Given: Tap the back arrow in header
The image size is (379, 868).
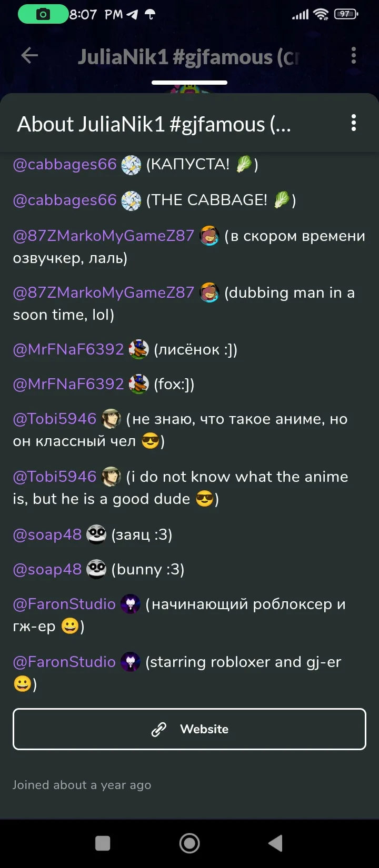Looking at the screenshot, I should 29,55.
